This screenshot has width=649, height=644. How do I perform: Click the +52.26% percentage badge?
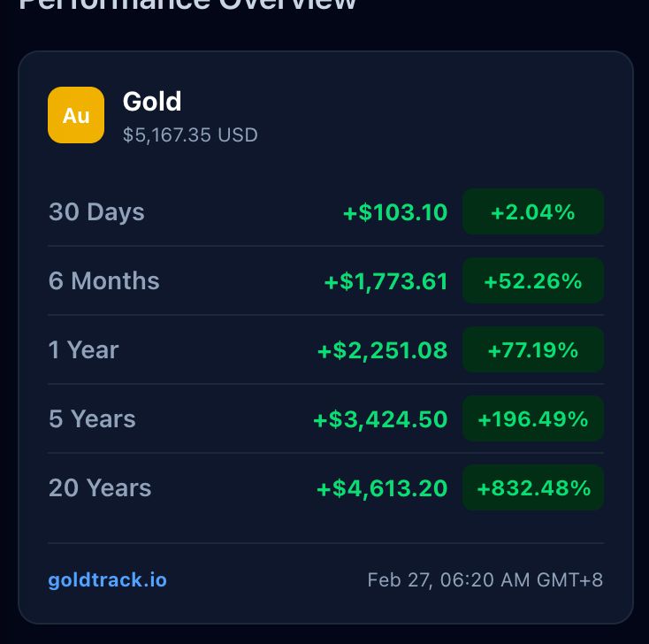point(533,281)
